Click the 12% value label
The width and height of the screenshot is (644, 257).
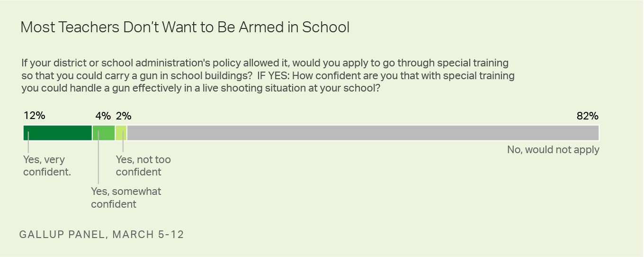point(34,116)
